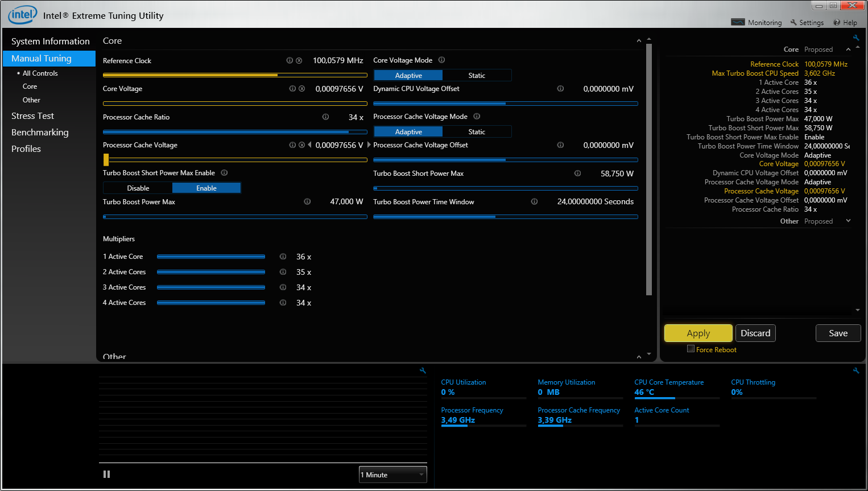Open the 1 Minute time range dropdown
Viewport: 868px width, 491px height.
click(x=392, y=475)
